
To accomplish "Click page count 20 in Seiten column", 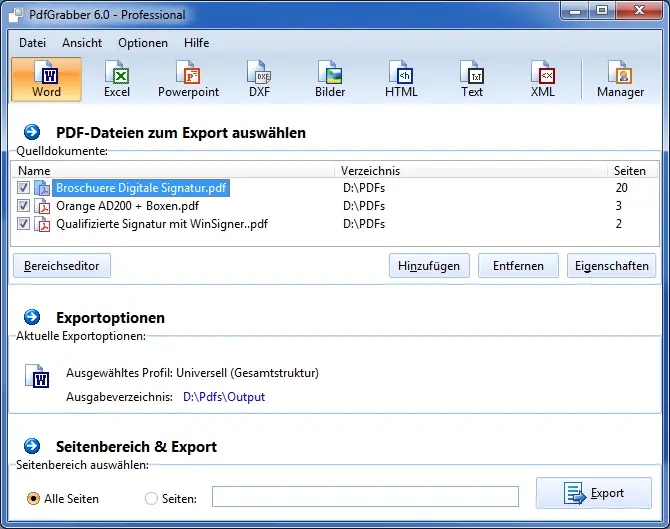I will point(622,188).
